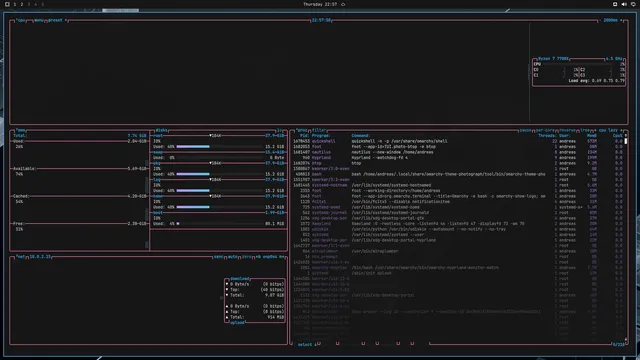Click the rightmost tray icon in top bar

(x=633, y=4)
